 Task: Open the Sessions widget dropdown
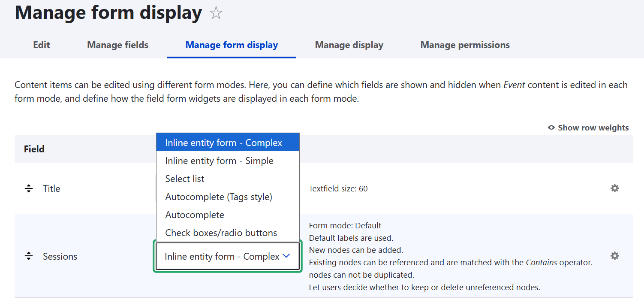pyautogui.click(x=227, y=256)
